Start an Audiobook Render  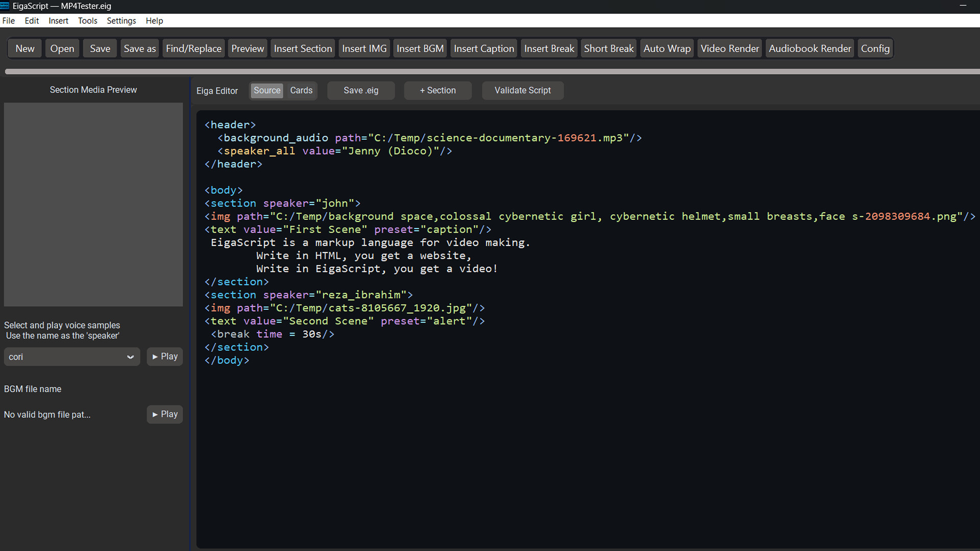[810, 48]
